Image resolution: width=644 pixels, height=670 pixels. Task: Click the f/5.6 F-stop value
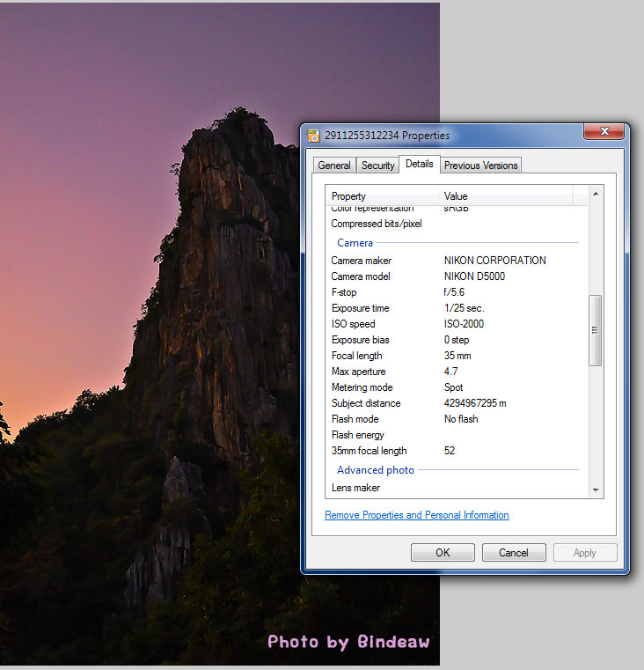coord(456,292)
